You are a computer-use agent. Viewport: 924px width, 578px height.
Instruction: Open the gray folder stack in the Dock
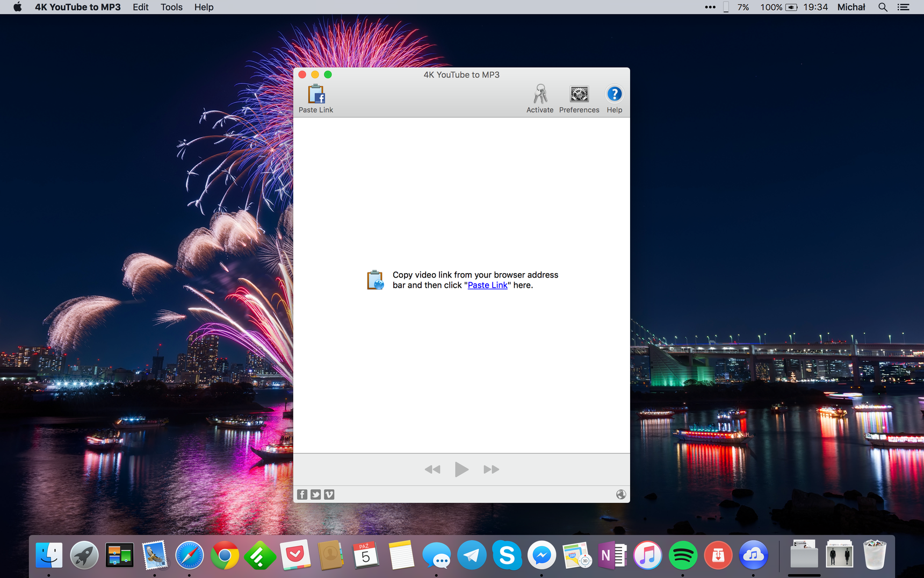(804, 554)
